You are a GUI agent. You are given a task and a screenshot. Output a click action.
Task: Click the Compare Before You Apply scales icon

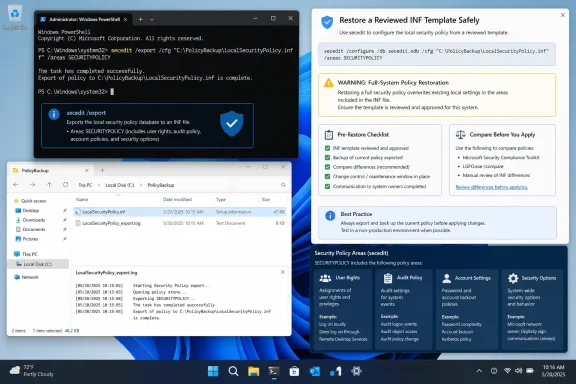(x=460, y=134)
